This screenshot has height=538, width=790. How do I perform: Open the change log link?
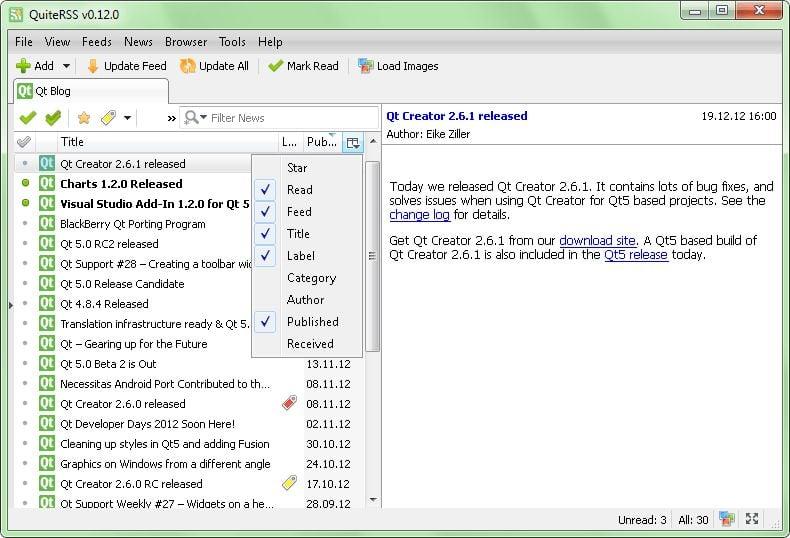pyautogui.click(x=419, y=215)
